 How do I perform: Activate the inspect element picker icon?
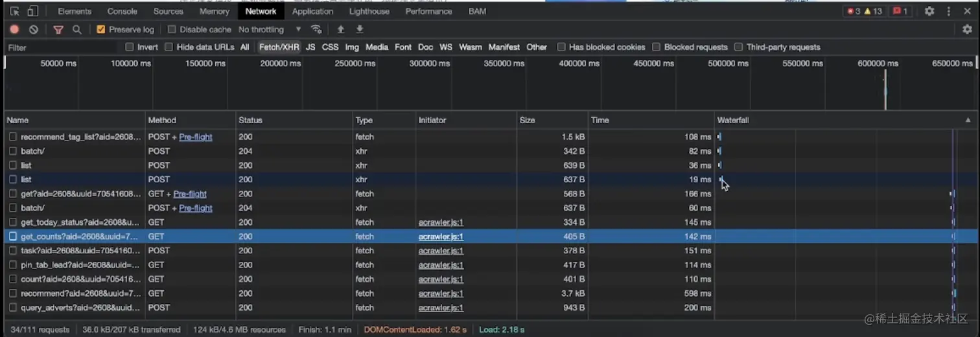pos(15,11)
